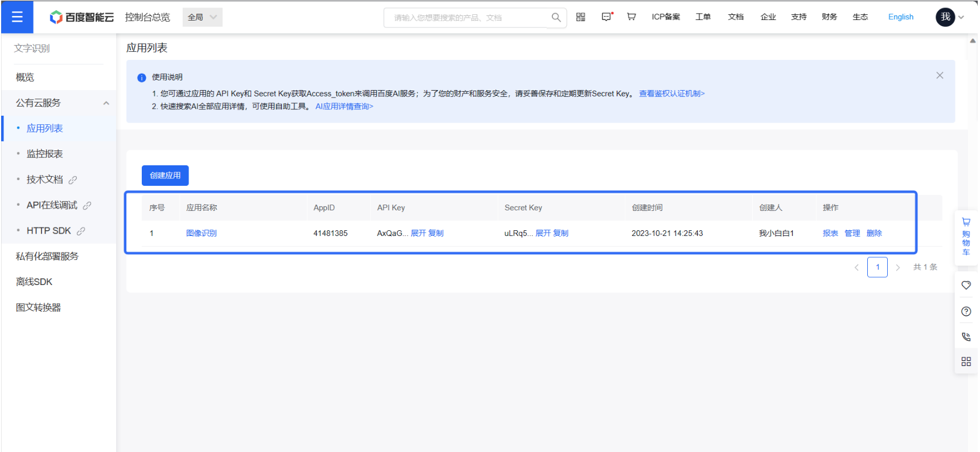
Task: Go to next page arrow
Action: 898,267
